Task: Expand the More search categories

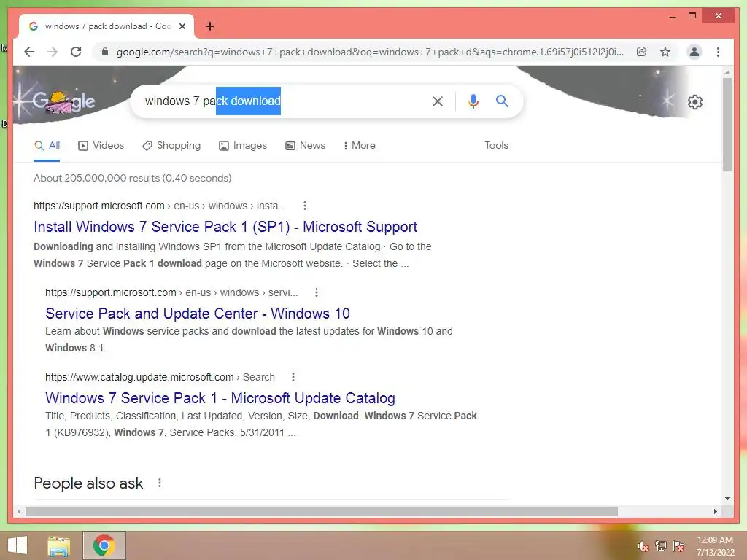Action: (360, 146)
